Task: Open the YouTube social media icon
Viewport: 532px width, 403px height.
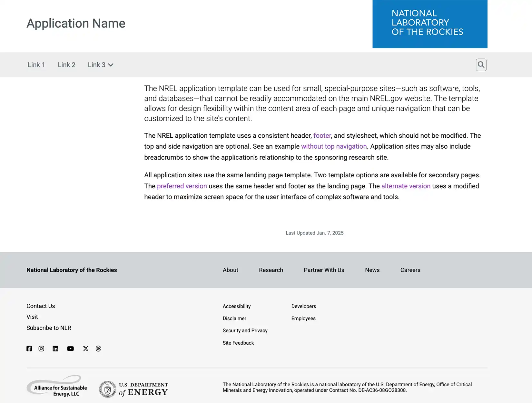Action: (70, 349)
